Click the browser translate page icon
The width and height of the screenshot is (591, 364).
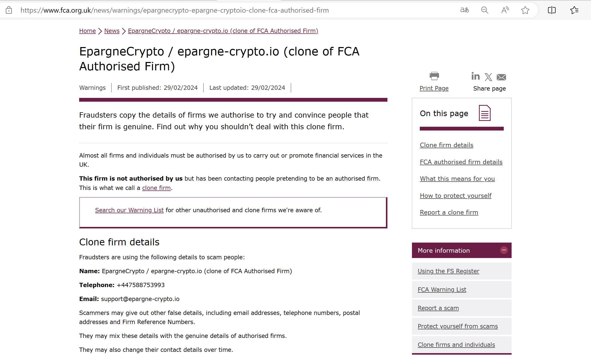464,10
